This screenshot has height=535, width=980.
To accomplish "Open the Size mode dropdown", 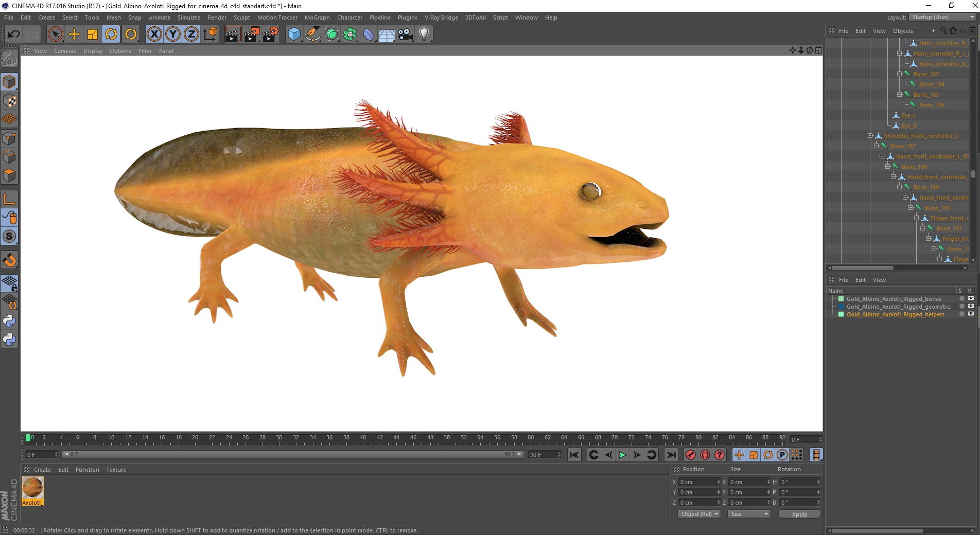I will (748, 514).
